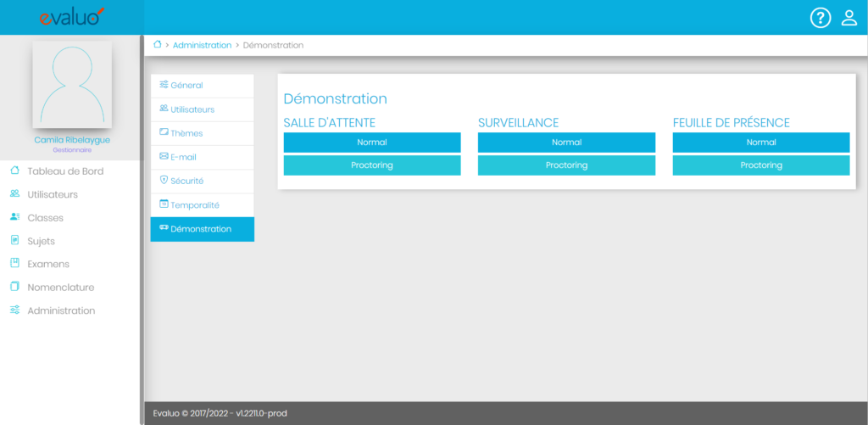Click the Administration breadcrumb link
The image size is (868, 425).
(x=202, y=45)
